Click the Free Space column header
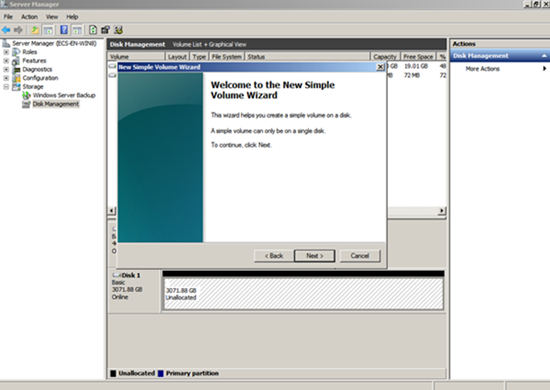The image size is (550, 390). click(x=418, y=56)
